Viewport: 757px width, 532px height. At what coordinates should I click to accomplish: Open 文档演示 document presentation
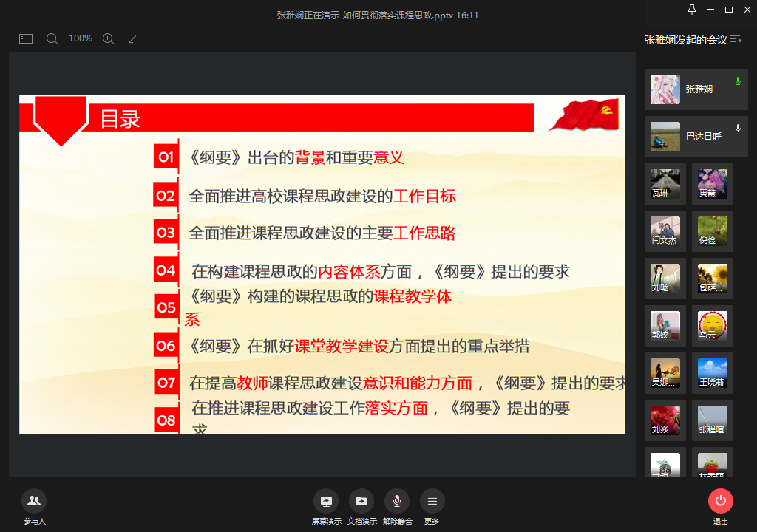361,501
